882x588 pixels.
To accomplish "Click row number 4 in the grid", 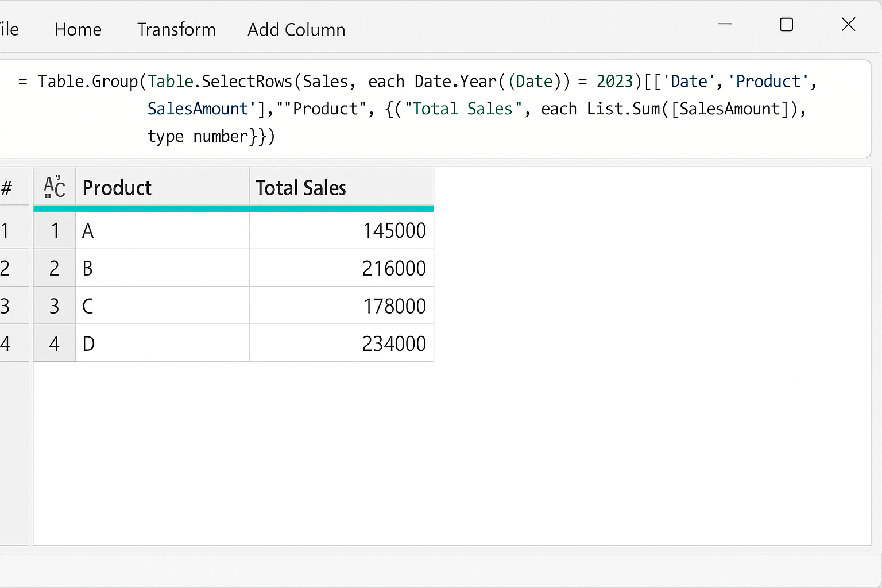I will [x=55, y=343].
